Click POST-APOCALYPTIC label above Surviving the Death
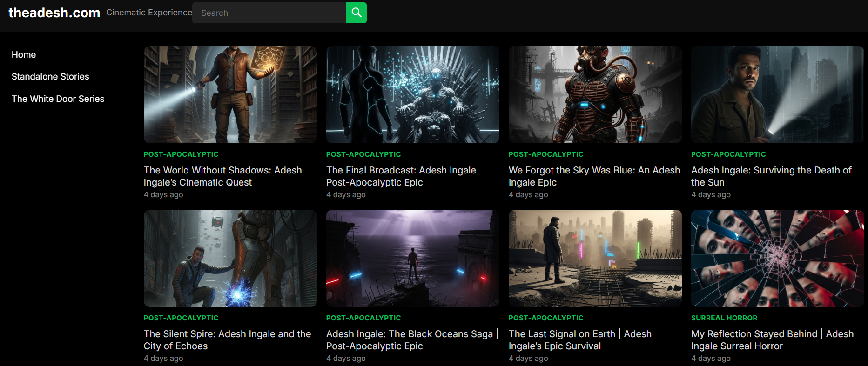The width and height of the screenshot is (868, 366). coord(728,154)
